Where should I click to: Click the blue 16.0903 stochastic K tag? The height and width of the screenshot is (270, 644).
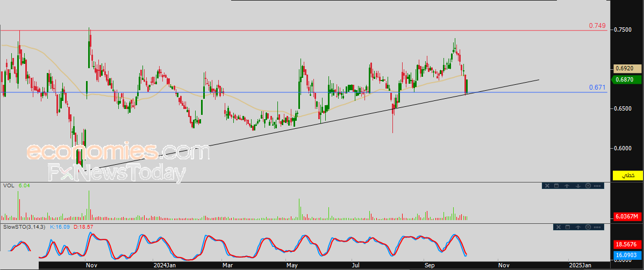(627, 255)
